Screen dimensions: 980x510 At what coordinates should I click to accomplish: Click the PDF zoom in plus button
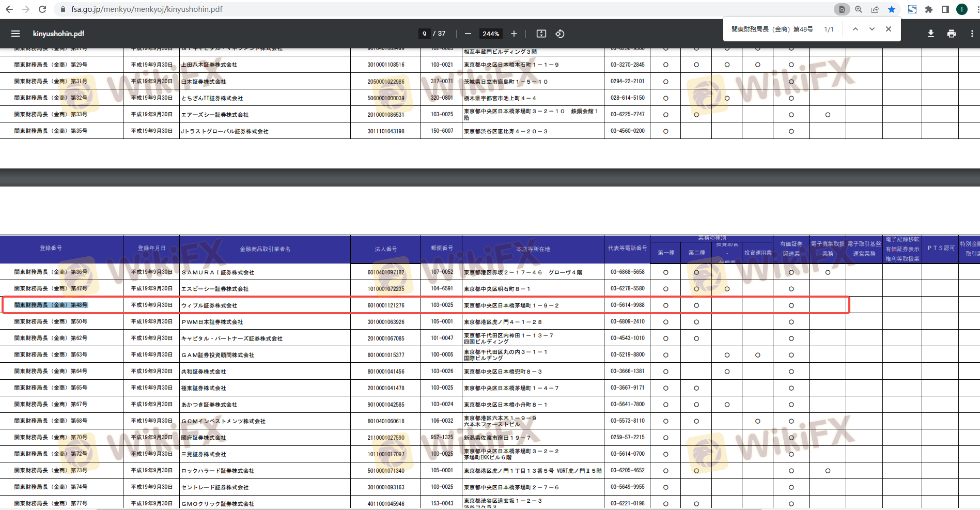tap(514, 34)
